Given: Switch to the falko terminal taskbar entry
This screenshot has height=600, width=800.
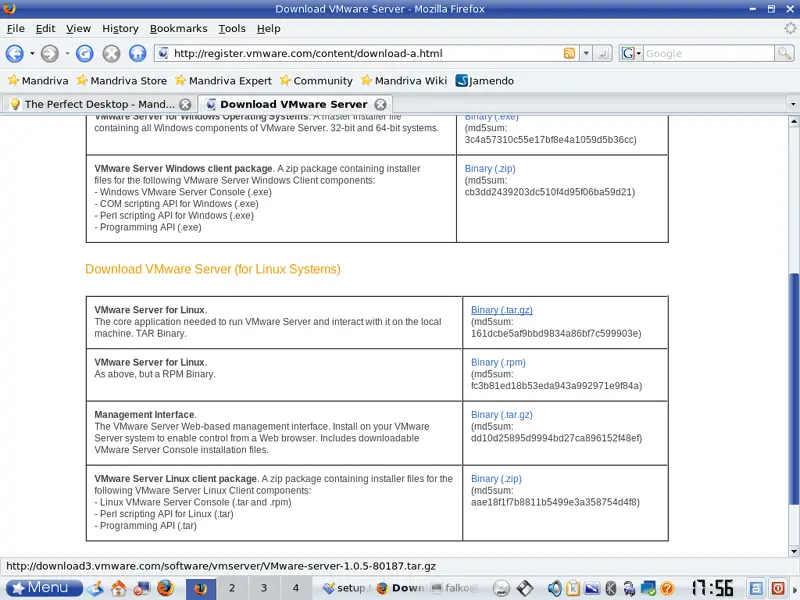Looking at the screenshot, I should (454, 588).
